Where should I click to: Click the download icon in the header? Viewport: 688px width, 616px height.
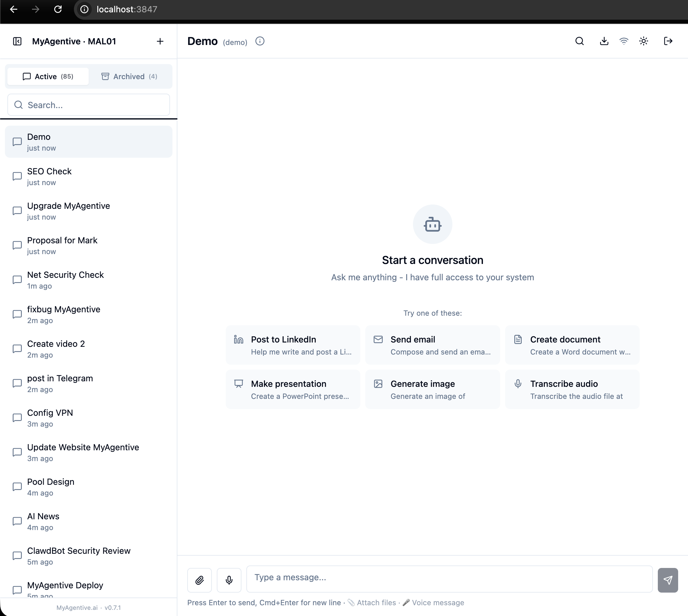(604, 41)
